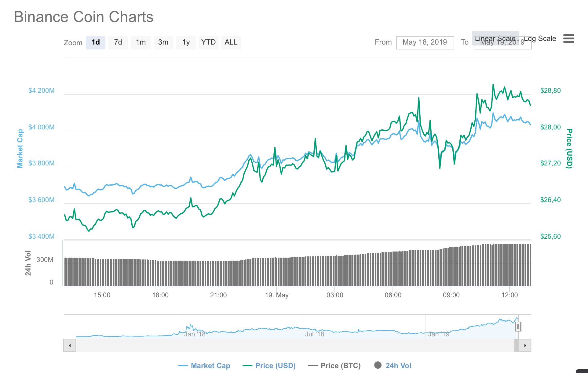The height and width of the screenshot is (373, 588).
Task: Toggle Market Cap series in legend
Action: tap(204, 365)
